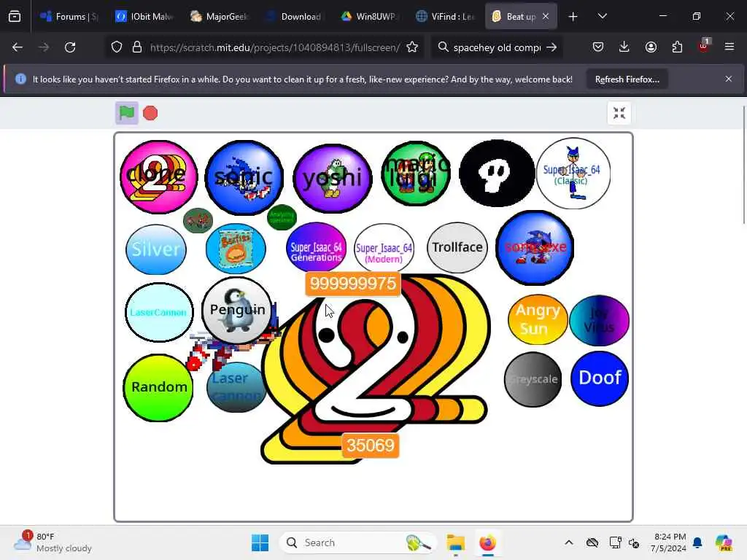Close the Beat up tab
The width and height of the screenshot is (747, 560).
point(546,16)
